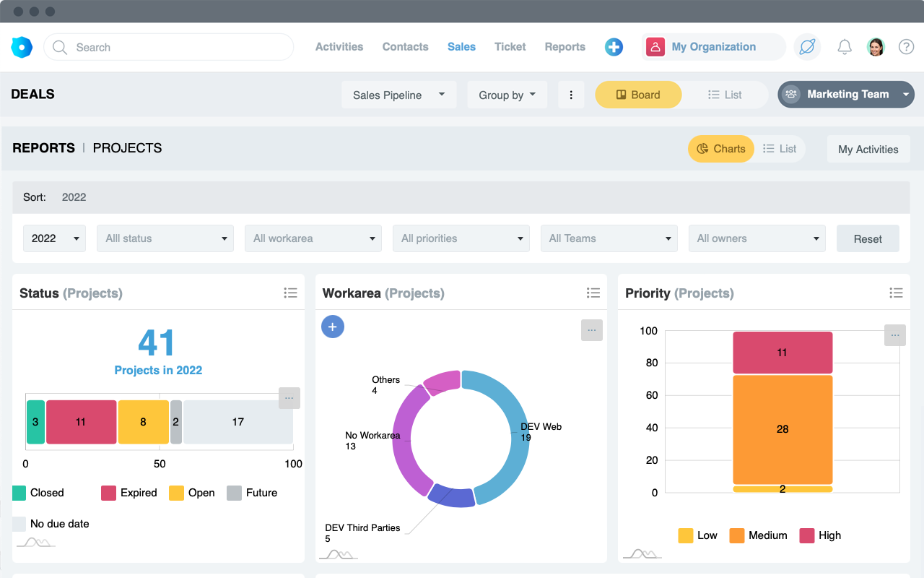Open the notifications bell
924x578 pixels.
(x=844, y=47)
